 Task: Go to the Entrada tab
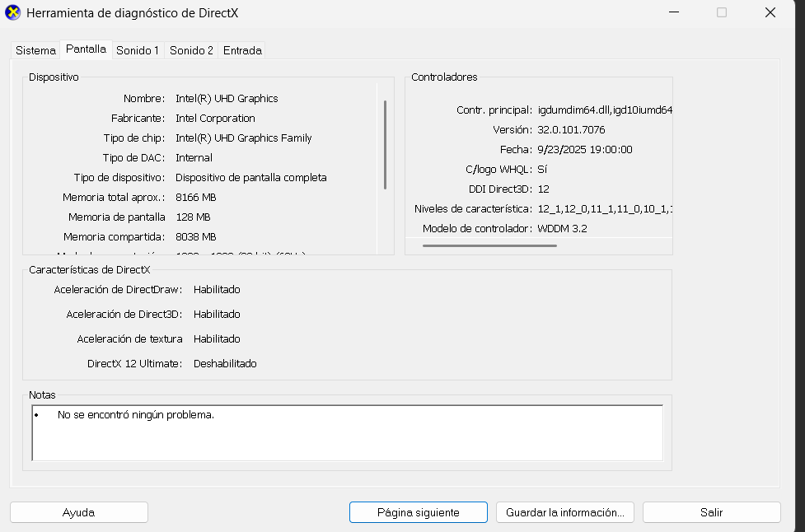[242, 50]
